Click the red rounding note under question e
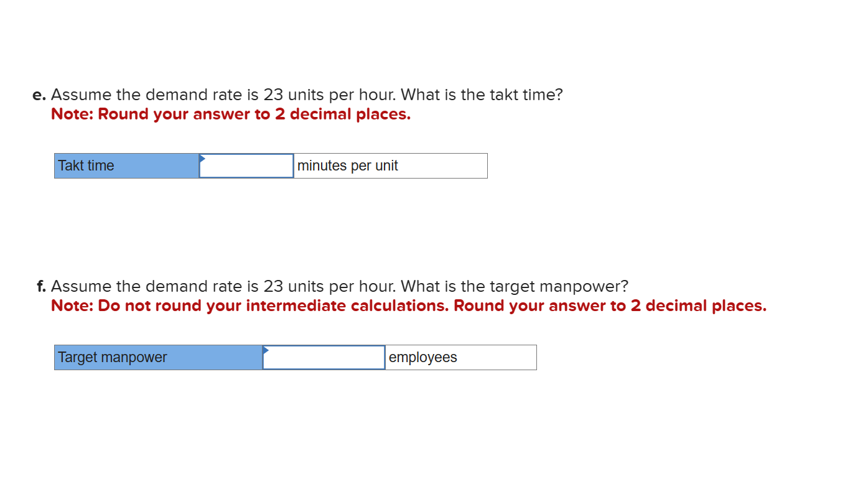 point(230,114)
